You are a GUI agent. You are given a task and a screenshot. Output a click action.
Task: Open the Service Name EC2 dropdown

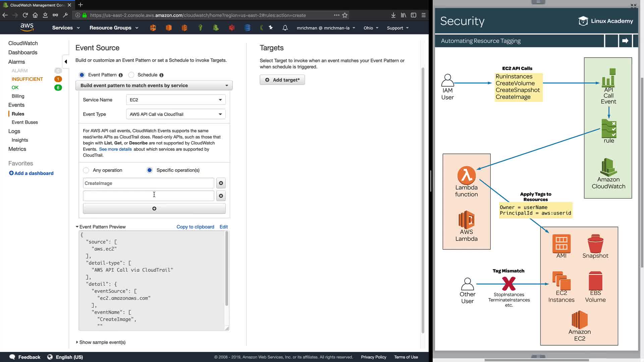(x=175, y=100)
